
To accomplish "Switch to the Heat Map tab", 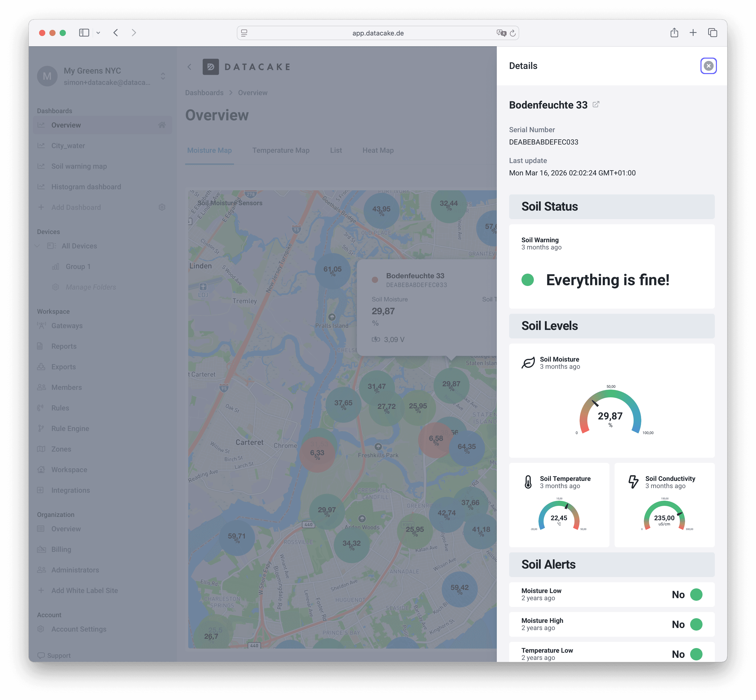I will point(378,150).
